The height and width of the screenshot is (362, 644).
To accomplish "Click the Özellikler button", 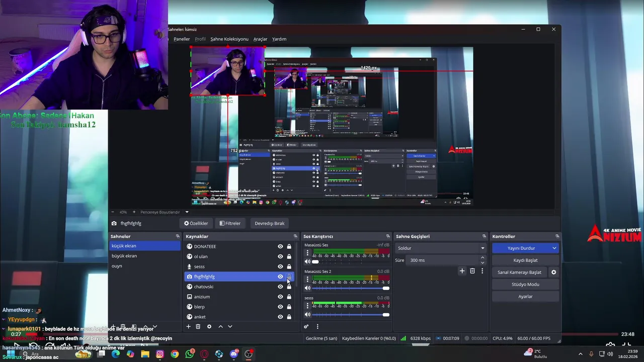I will (196, 223).
